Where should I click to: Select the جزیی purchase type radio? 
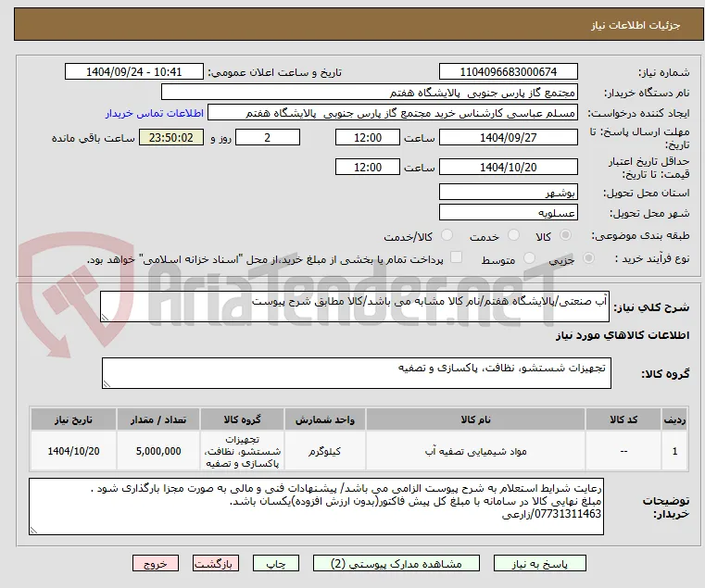(588, 258)
